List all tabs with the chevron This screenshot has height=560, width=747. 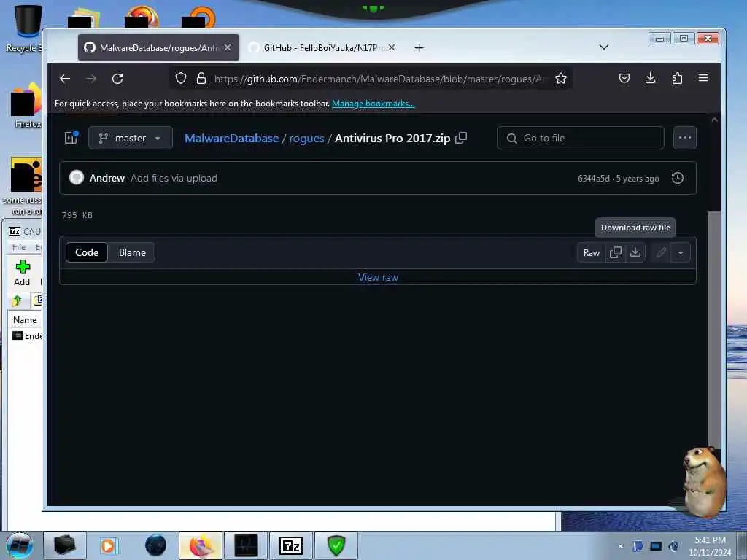[x=603, y=47]
